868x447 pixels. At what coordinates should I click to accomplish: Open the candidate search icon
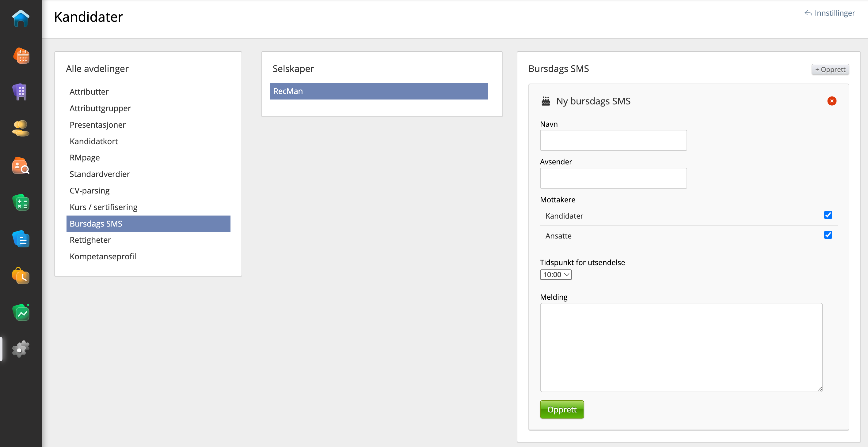pyautogui.click(x=21, y=166)
